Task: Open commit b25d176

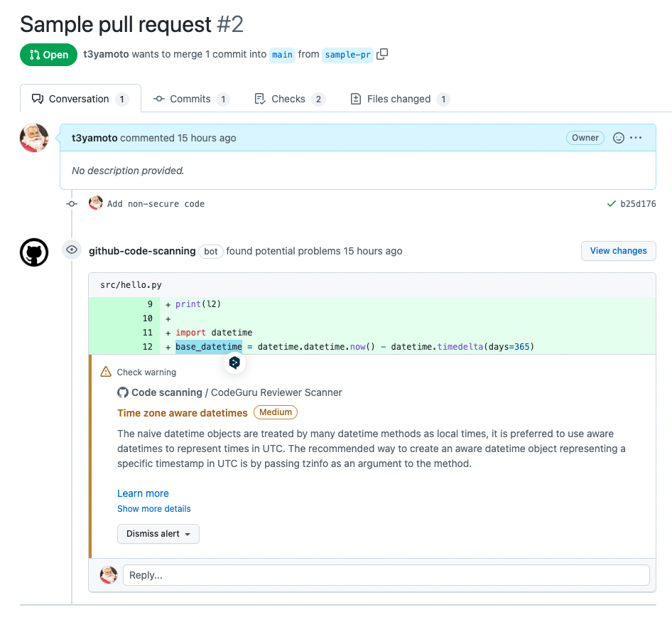Action: click(638, 204)
